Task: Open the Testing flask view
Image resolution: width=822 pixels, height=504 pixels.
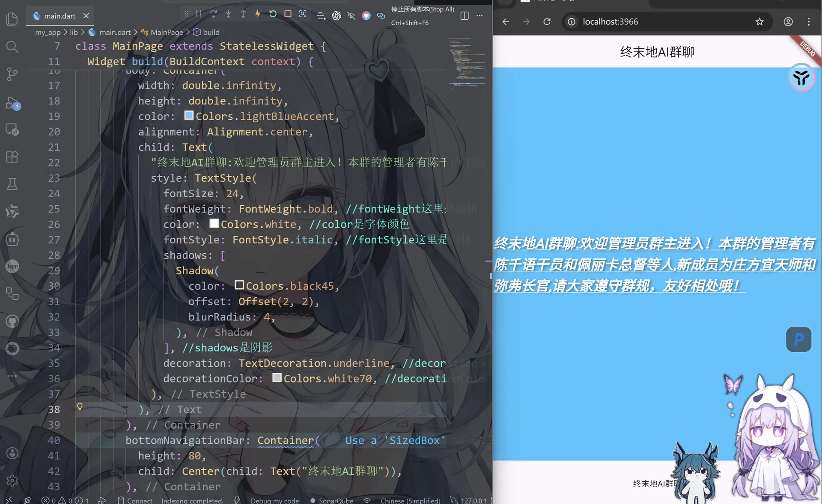Action: tap(12, 184)
